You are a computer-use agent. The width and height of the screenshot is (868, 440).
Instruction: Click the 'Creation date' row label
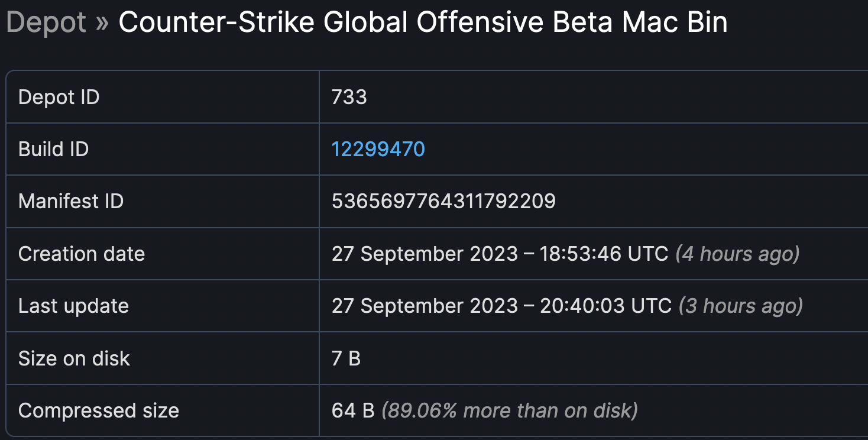click(82, 254)
